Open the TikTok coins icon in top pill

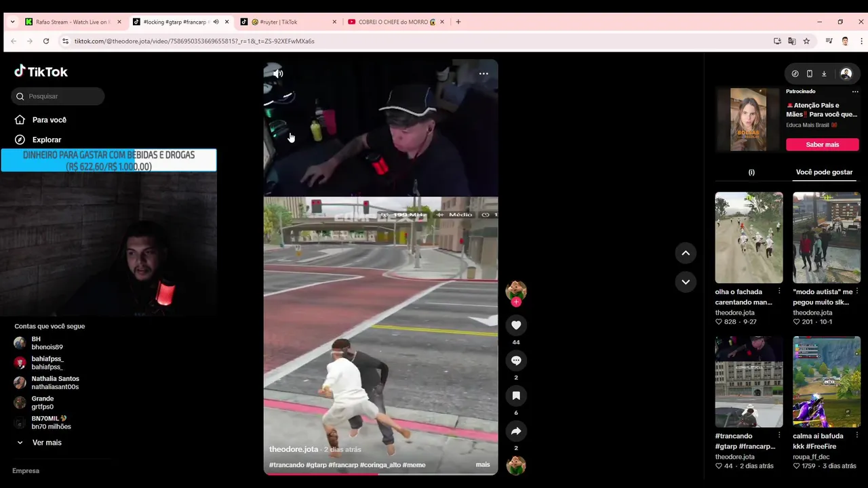pyautogui.click(x=795, y=73)
